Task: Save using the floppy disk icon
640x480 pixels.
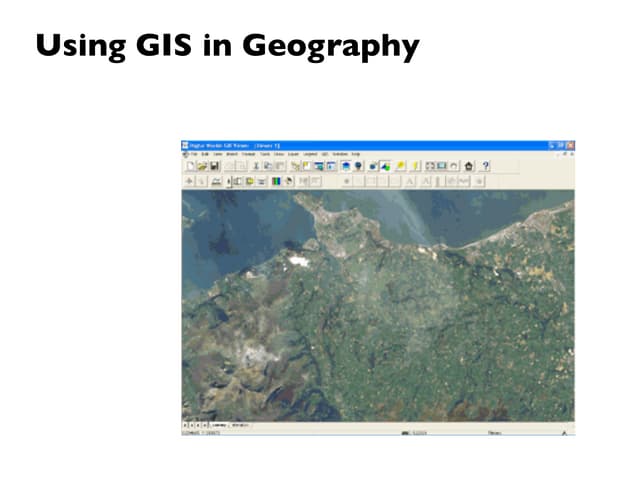Action: tap(213, 166)
